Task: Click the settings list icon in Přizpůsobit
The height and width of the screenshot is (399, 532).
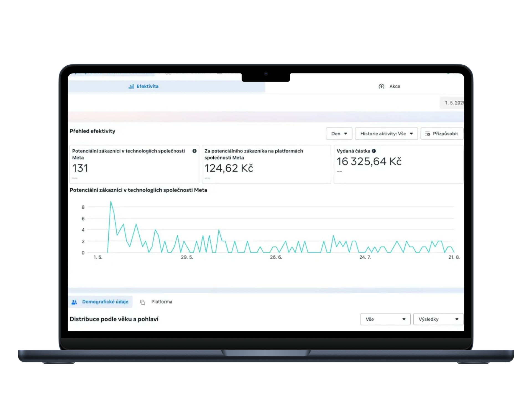Action: point(428,134)
